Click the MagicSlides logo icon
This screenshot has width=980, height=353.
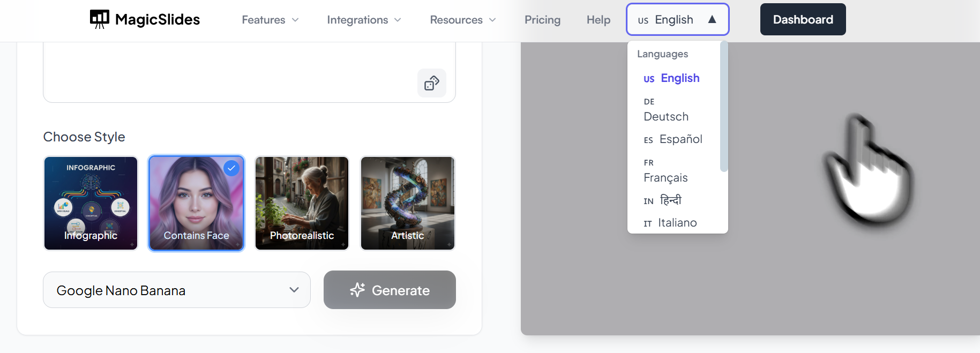[100, 19]
